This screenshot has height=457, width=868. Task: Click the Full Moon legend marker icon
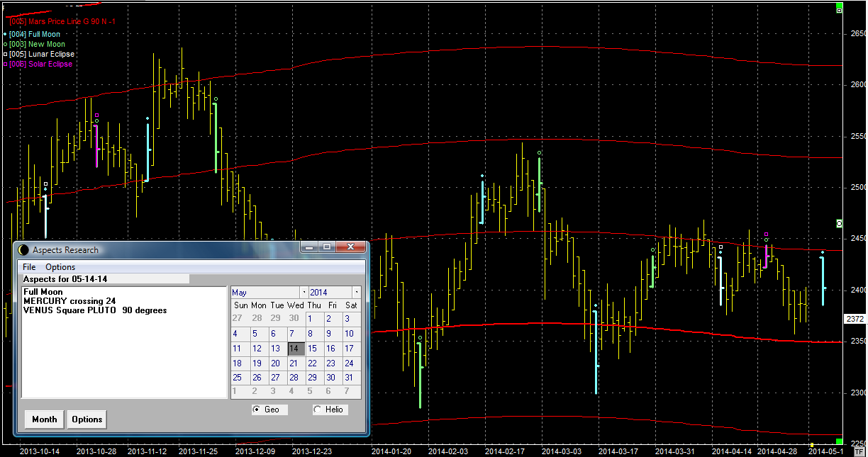(5, 34)
